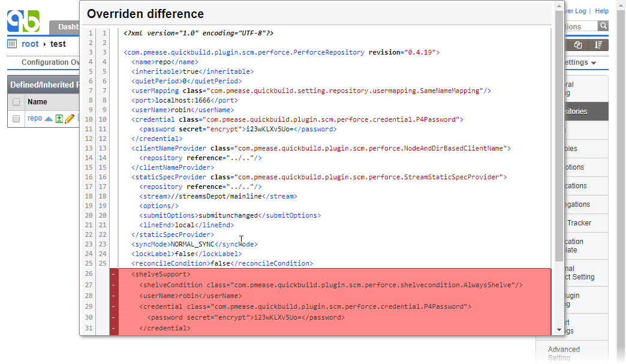Click the search input field
Screen dimensions: 626x364
(x=581, y=26)
